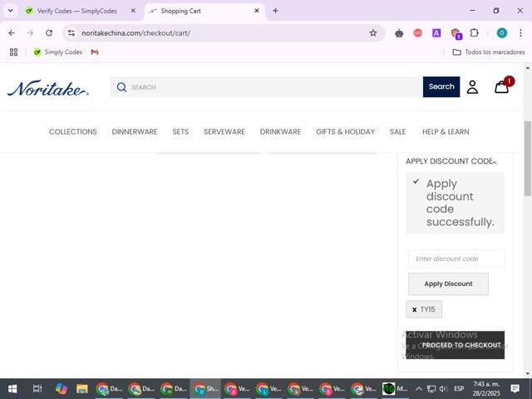Screen dimensions: 532x399
Task: Open the robot extension icon
Action: 399,33
